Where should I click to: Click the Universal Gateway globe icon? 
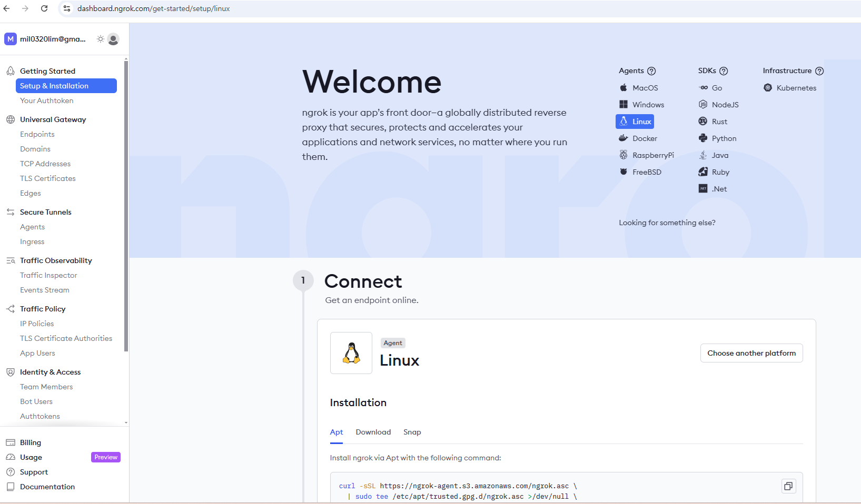click(11, 119)
